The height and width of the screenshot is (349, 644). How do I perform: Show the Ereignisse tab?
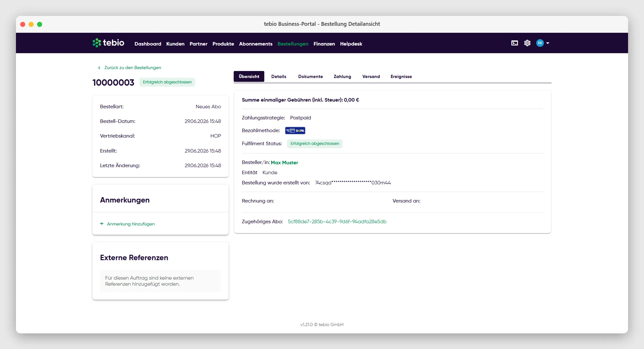click(x=401, y=76)
